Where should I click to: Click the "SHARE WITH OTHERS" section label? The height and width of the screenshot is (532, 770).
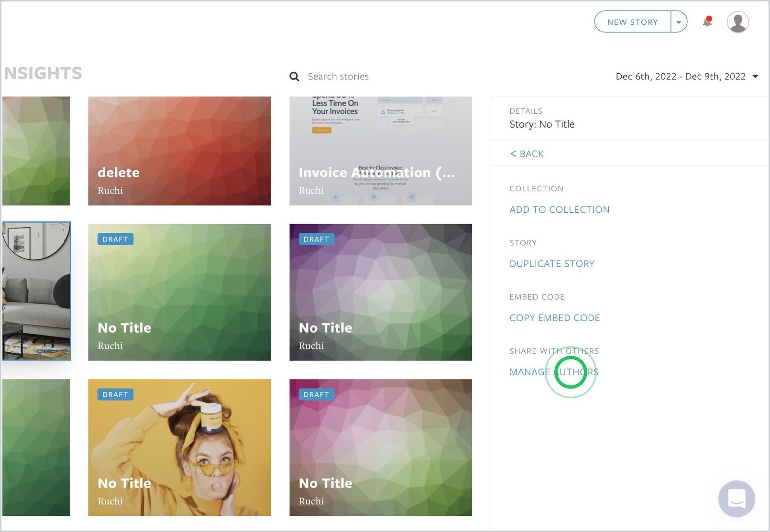554,351
